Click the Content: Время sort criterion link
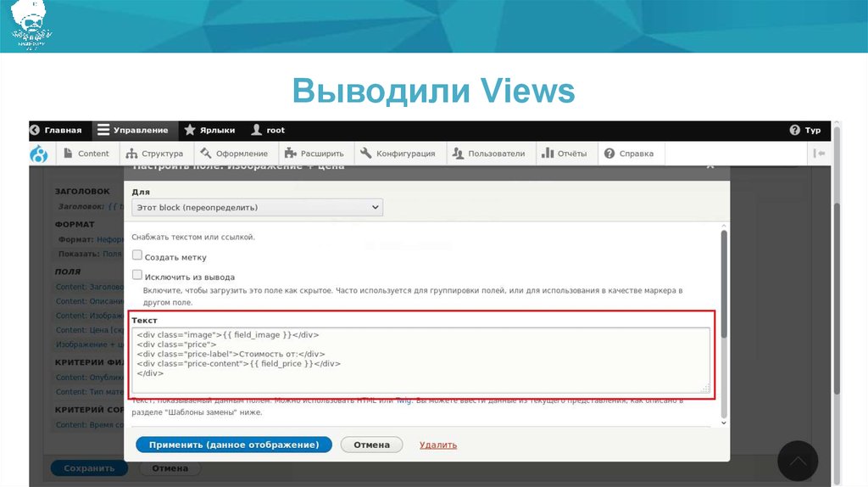 tap(89, 424)
